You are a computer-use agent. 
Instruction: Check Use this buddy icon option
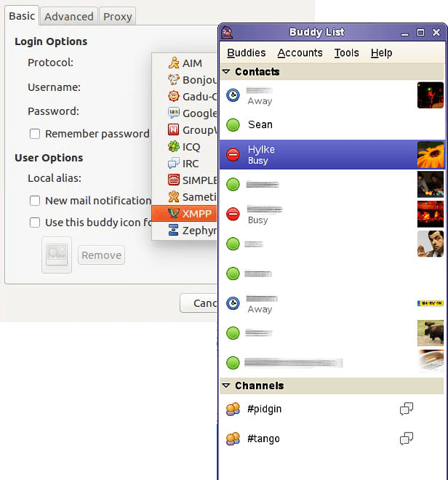coord(35,223)
